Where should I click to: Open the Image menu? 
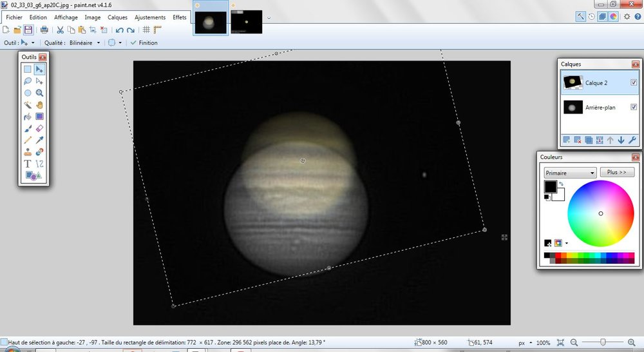[92, 17]
